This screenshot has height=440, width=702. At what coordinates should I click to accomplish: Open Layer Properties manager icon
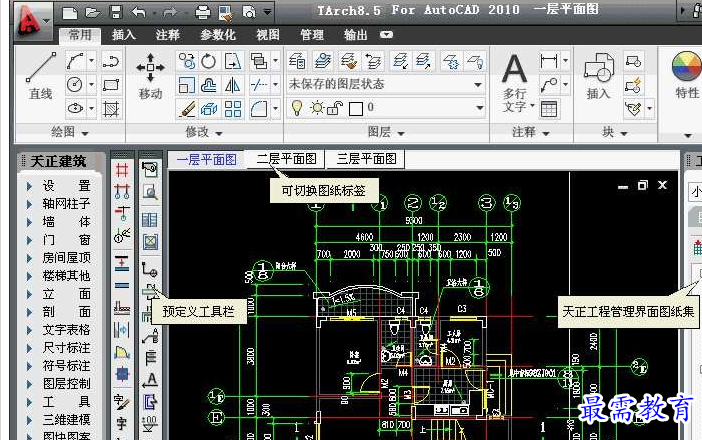[297, 61]
